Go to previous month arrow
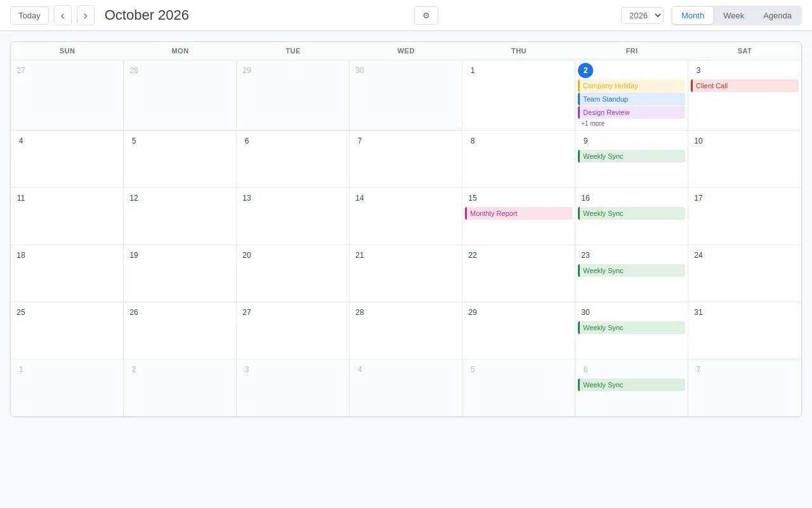Viewport: 812px width, 508px height. (x=63, y=15)
